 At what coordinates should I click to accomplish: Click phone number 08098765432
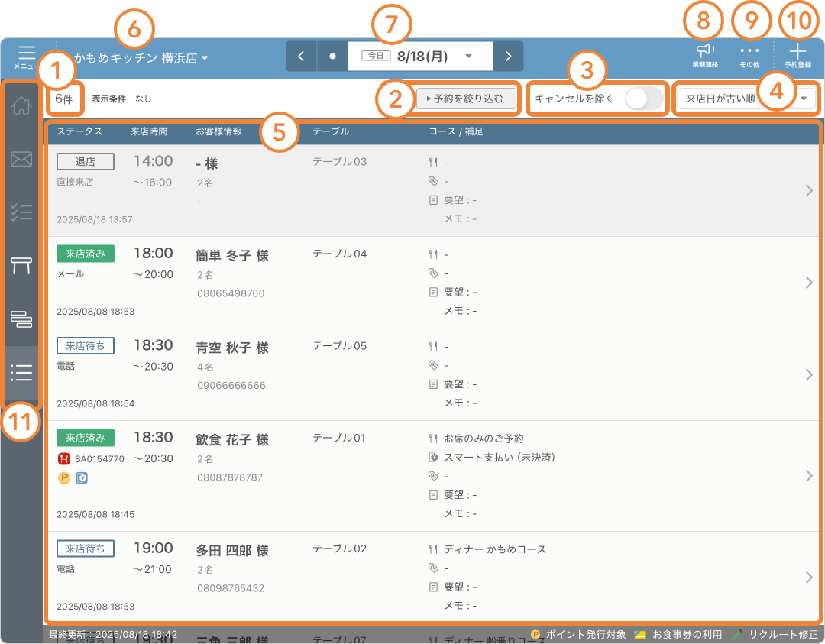(231, 588)
